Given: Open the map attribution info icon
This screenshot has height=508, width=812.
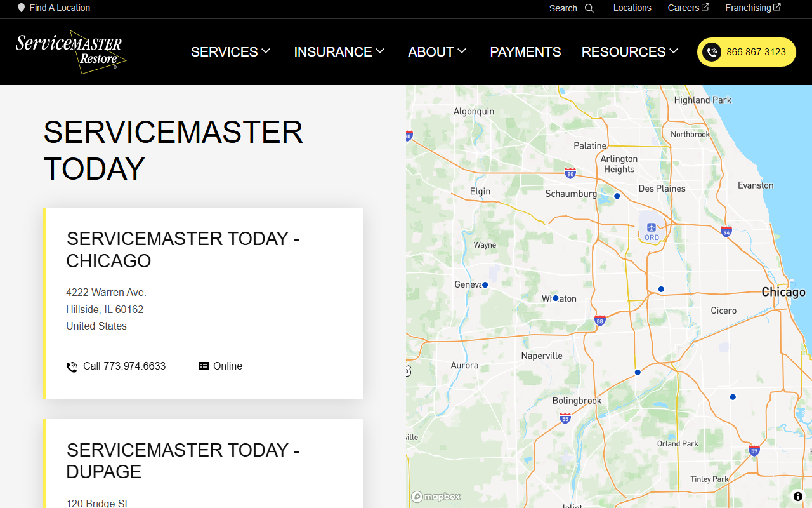Looking at the screenshot, I should click(x=798, y=497).
